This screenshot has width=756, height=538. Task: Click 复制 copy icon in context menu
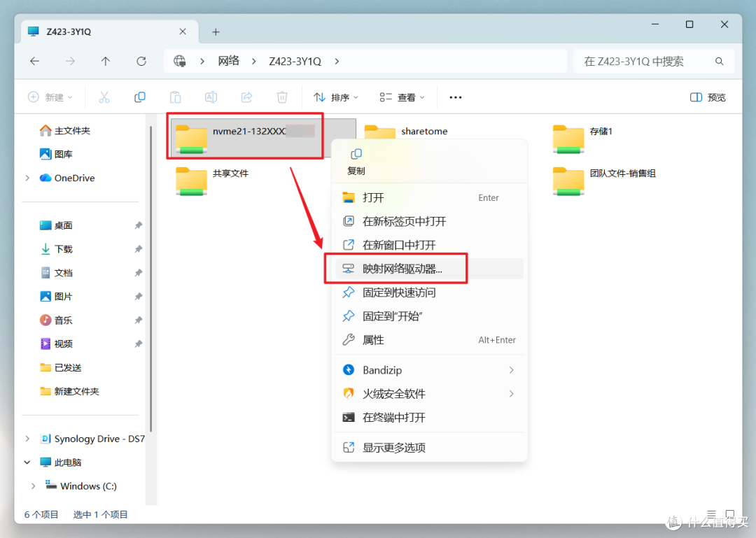356,162
